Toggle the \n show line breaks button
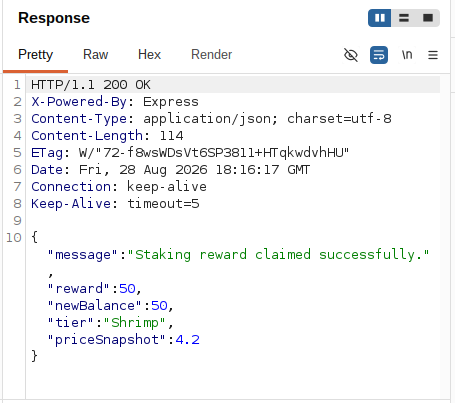 pos(407,55)
